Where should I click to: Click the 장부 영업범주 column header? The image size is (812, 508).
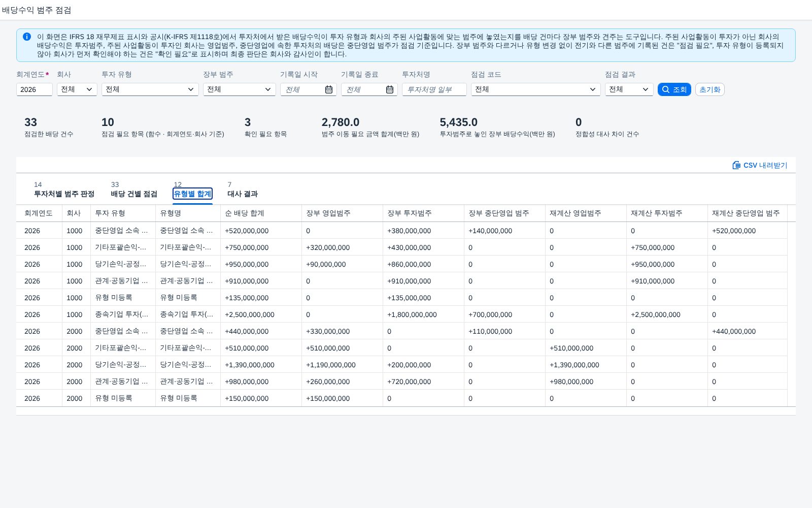tap(342, 213)
